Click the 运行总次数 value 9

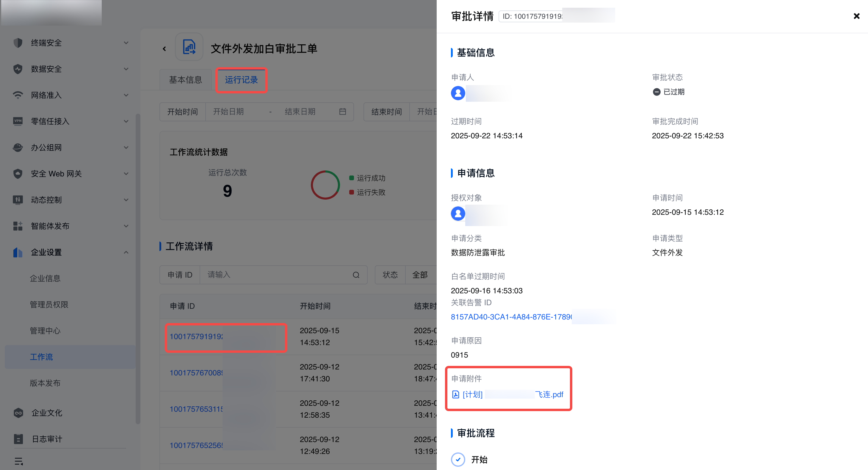coord(228,191)
